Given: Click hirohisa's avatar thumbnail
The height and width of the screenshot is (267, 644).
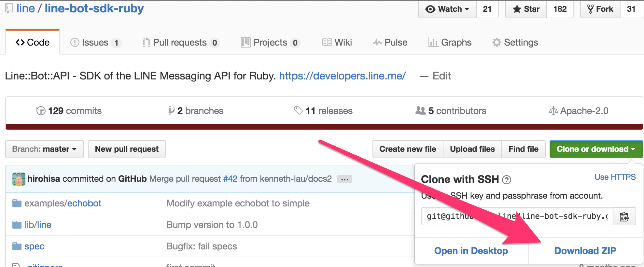Looking at the screenshot, I should [19, 179].
